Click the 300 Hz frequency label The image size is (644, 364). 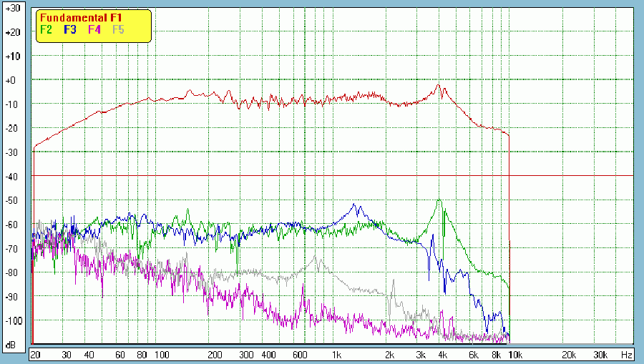coord(246,355)
